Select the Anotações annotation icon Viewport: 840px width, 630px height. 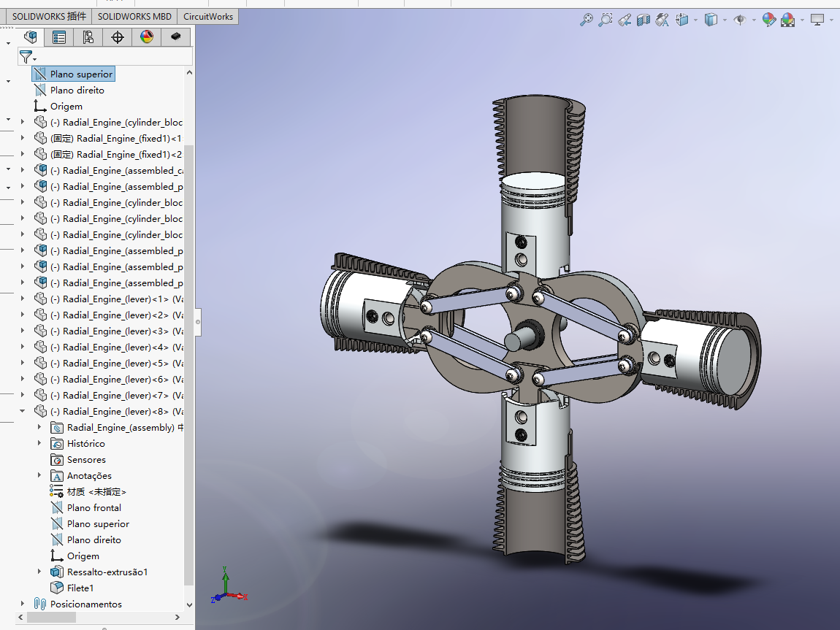click(57, 476)
